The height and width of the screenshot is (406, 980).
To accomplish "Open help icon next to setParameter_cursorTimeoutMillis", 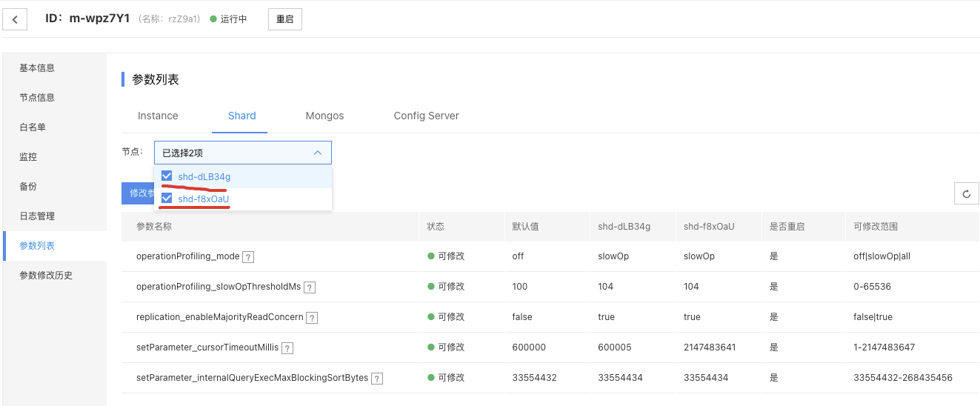I will coord(287,348).
